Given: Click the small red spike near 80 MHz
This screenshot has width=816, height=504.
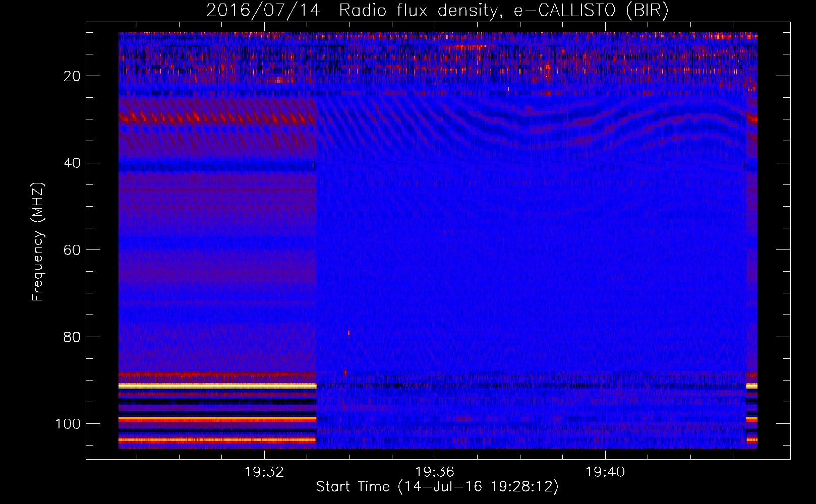Looking at the screenshot, I should tap(348, 333).
